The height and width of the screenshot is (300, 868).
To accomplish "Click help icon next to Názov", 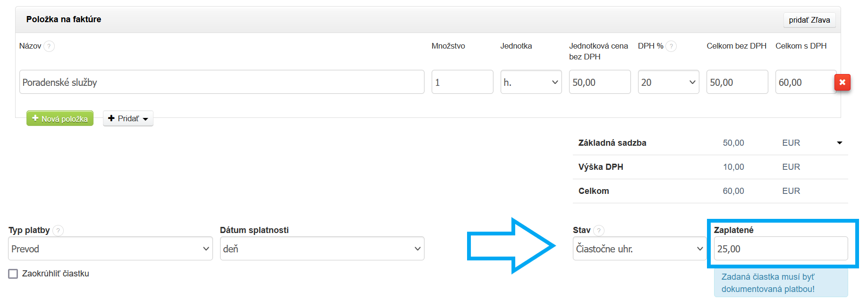I will (x=49, y=46).
